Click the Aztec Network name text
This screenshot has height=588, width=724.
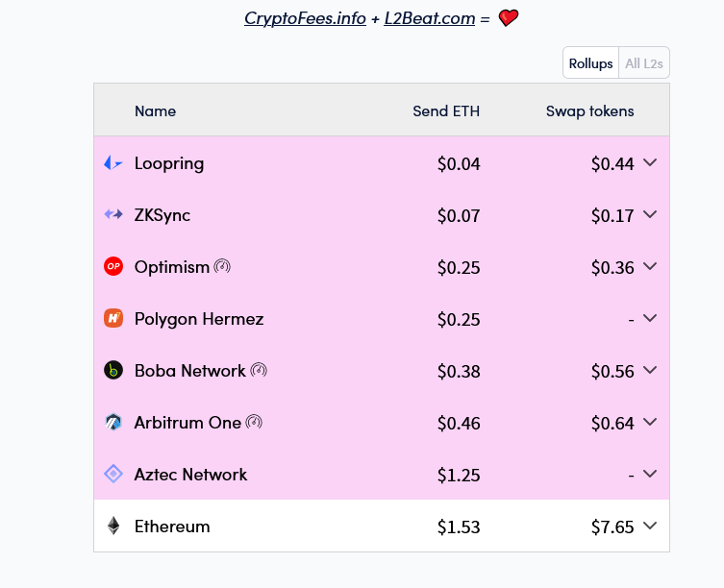[190, 475]
